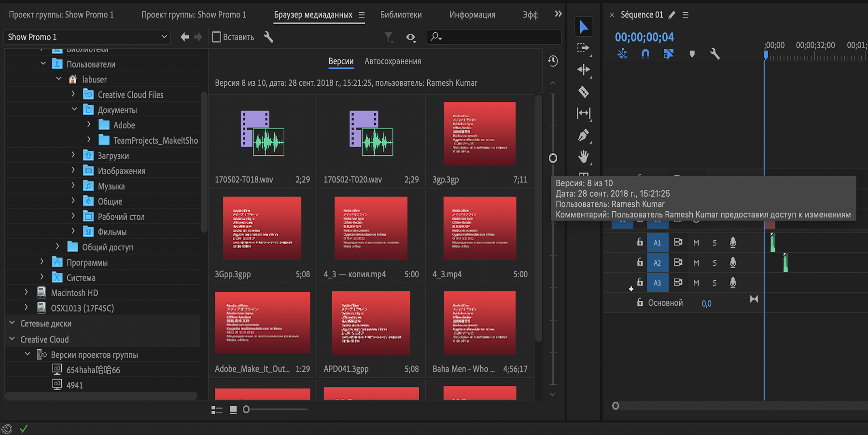Collapse the Версии проектов группы node
Viewport: 868px width, 435px height.
28,354
